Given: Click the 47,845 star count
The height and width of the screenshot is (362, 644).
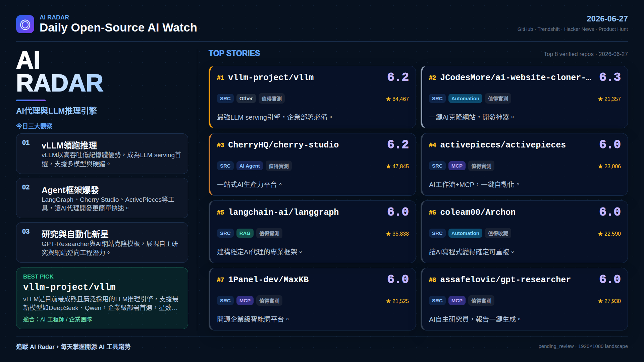Looking at the screenshot, I should 397,166.
